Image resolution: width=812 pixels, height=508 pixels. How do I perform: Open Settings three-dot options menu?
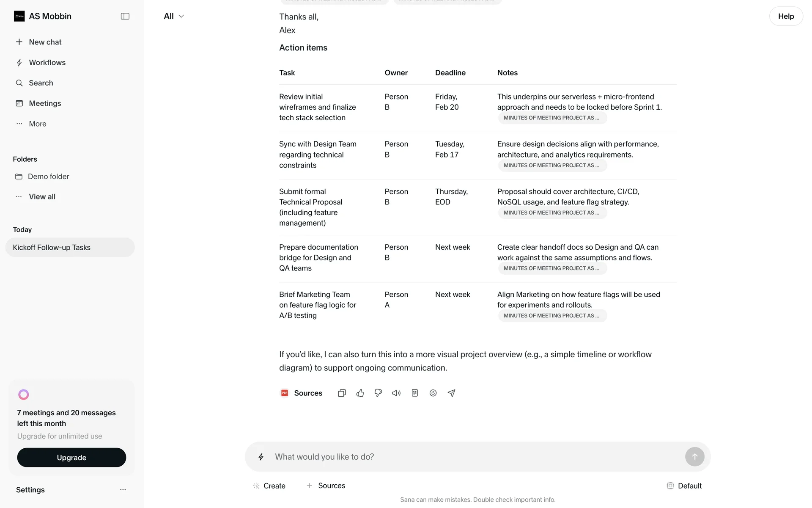pos(123,490)
